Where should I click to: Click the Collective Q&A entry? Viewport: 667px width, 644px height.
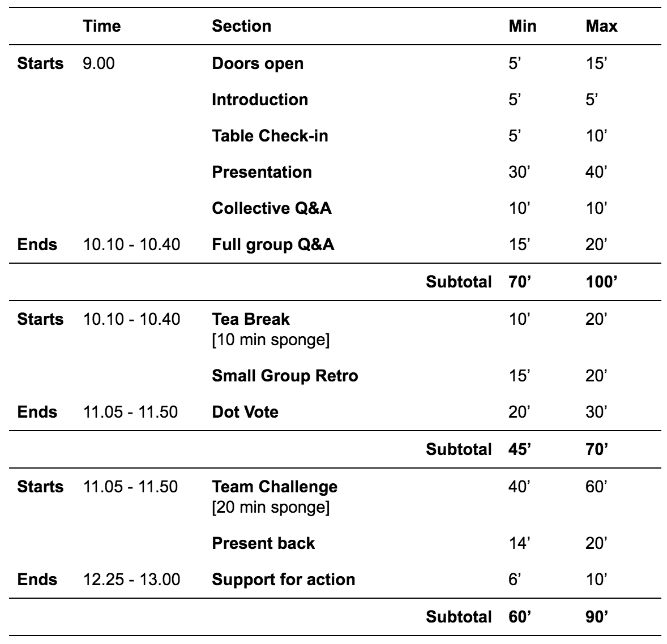(272, 208)
